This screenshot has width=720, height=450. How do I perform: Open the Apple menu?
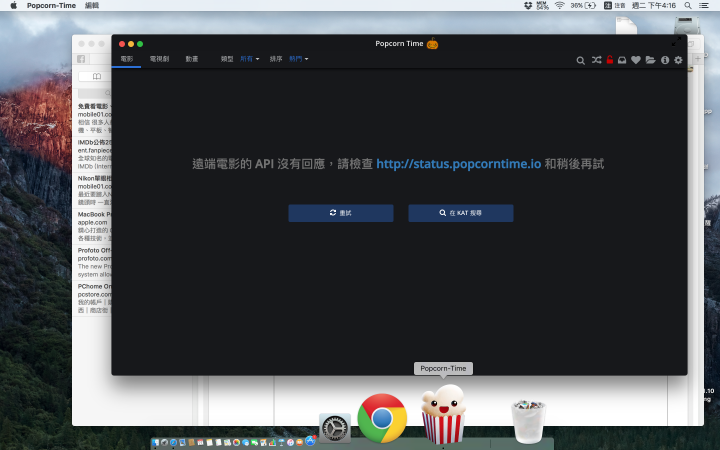[14, 6]
